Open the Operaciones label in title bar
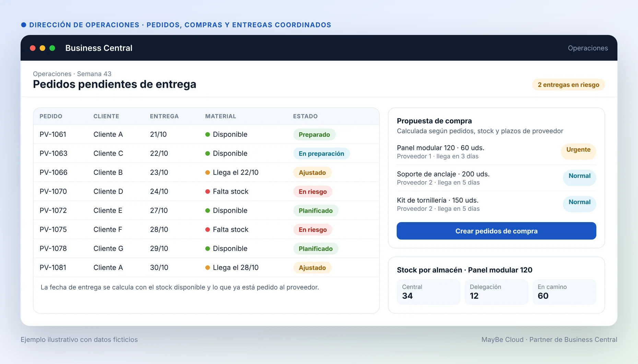Screen dimensions: 638x364 pyautogui.click(x=588, y=48)
